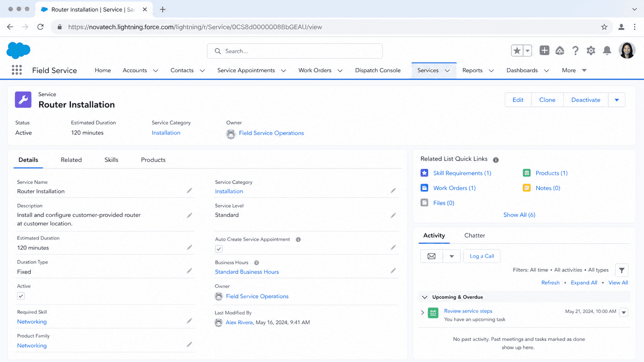The width and height of the screenshot is (644, 362).
Task: Open the Services tab dropdown chevron
Action: pyautogui.click(x=448, y=71)
